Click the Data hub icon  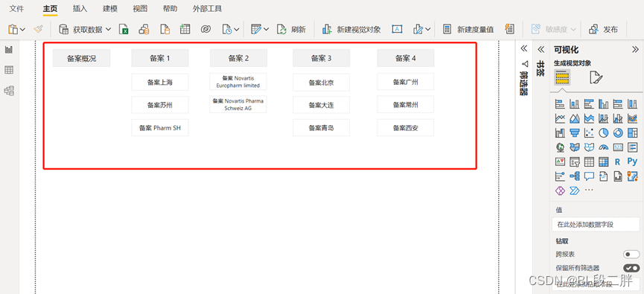pyautogui.click(x=144, y=29)
